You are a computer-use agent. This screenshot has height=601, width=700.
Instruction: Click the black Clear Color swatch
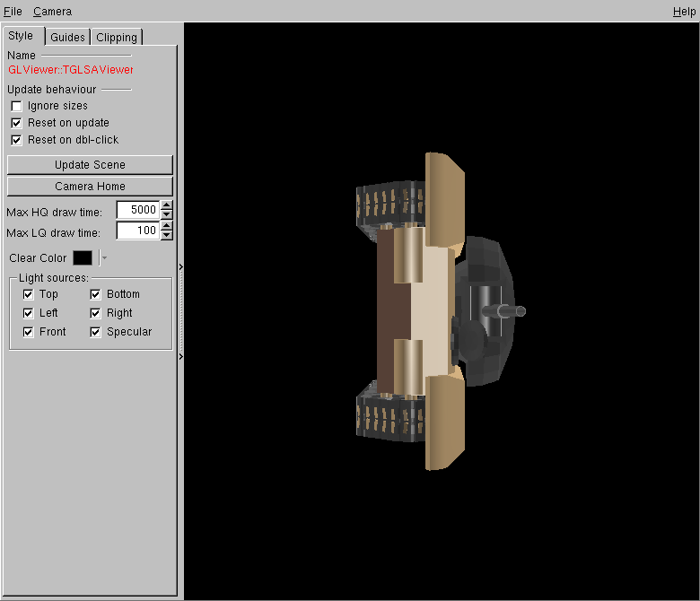(x=83, y=257)
